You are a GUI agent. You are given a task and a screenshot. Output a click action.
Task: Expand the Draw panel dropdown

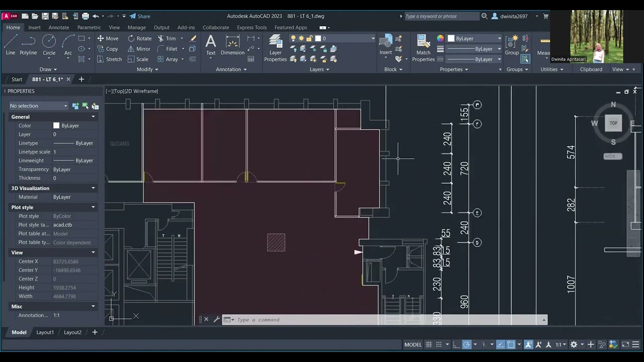coord(48,69)
